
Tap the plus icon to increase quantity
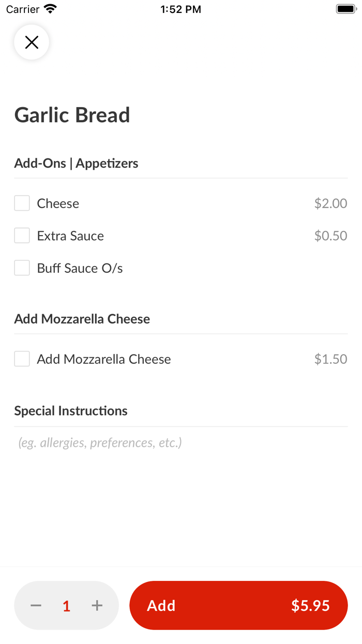coord(97,605)
